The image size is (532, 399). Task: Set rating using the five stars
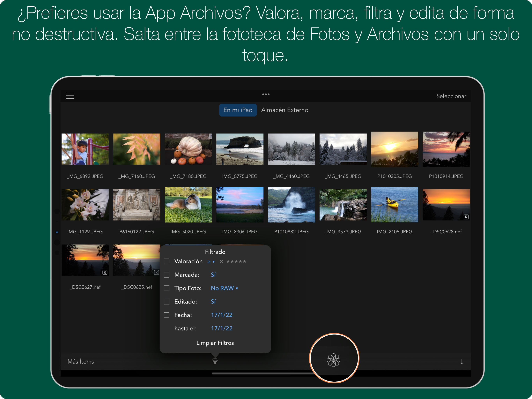pyautogui.click(x=236, y=261)
